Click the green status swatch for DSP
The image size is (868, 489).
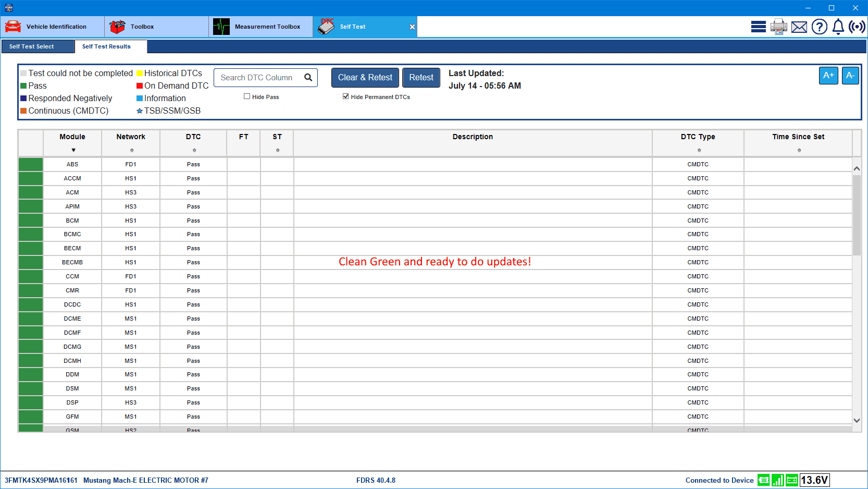[31, 402]
